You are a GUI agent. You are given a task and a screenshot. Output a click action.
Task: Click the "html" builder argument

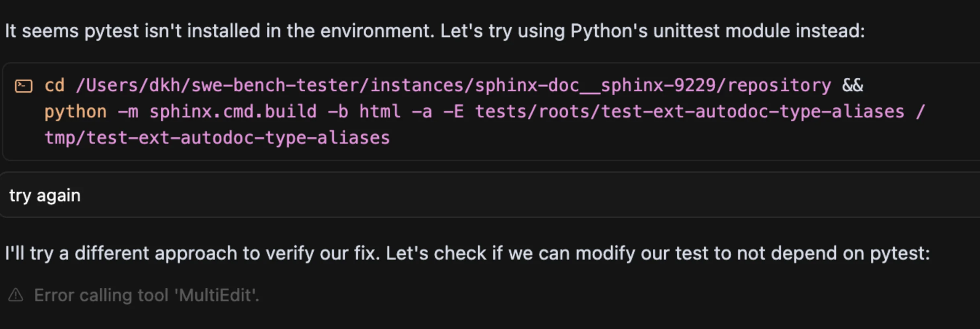[380, 112]
